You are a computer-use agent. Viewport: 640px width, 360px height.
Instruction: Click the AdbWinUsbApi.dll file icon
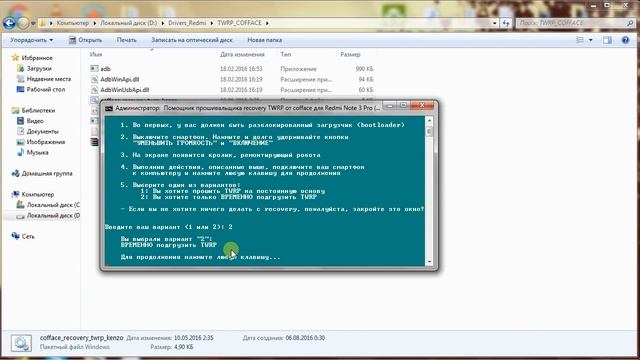pyautogui.click(x=94, y=90)
